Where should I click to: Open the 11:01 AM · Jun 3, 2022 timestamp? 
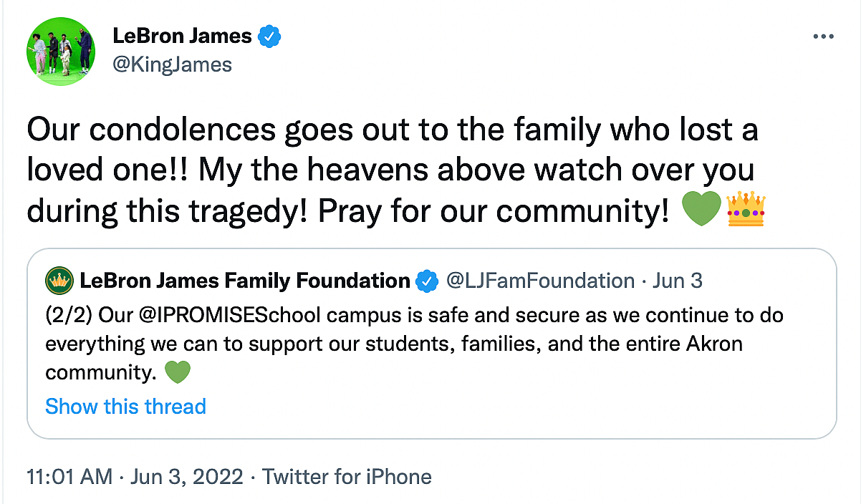pyautogui.click(x=135, y=477)
